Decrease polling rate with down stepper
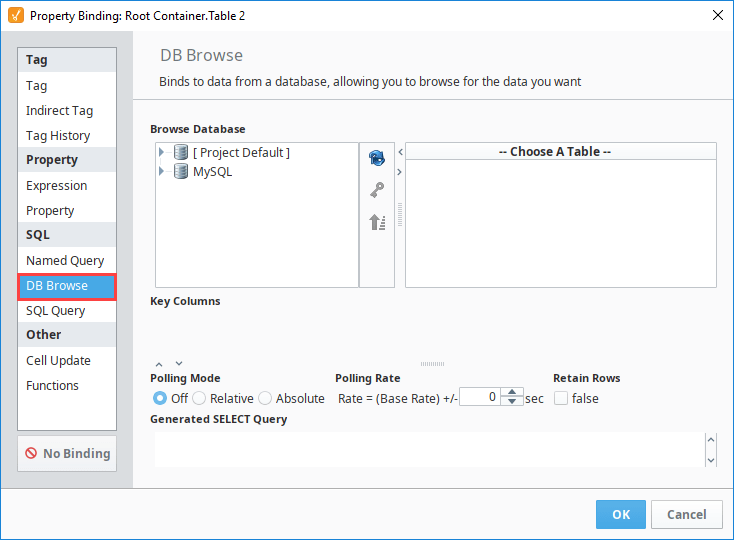The width and height of the screenshot is (734, 540). coord(512,401)
